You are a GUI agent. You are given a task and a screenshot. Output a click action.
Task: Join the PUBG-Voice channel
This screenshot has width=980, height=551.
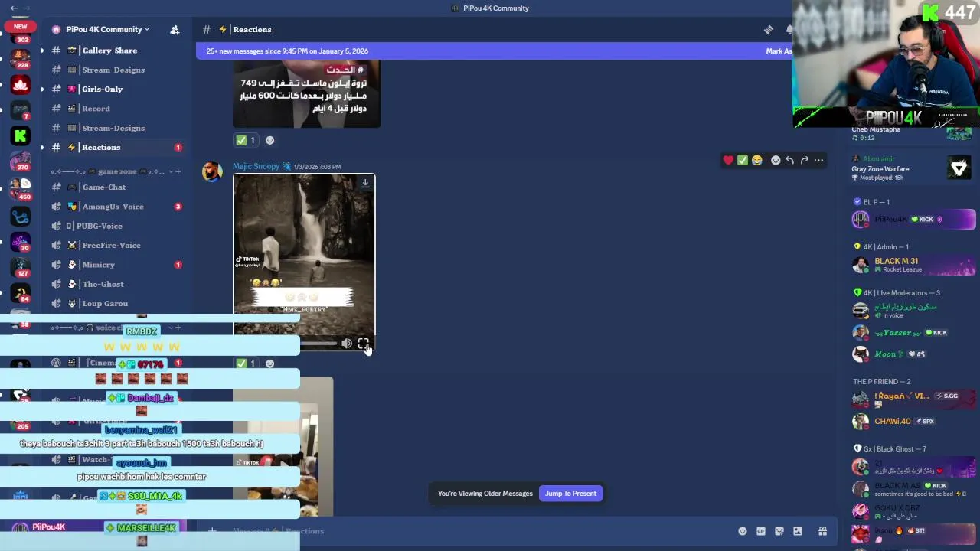(x=99, y=226)
